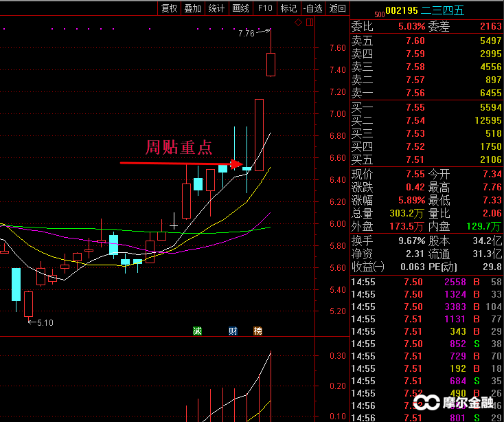Click 今开 opening price 7.34
This screenshot has height=422, width=504.
492,174
